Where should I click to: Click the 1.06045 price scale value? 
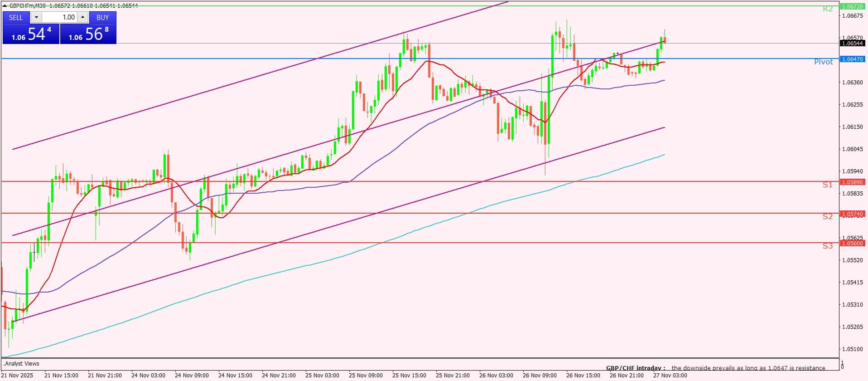click(x=852, y=149)
